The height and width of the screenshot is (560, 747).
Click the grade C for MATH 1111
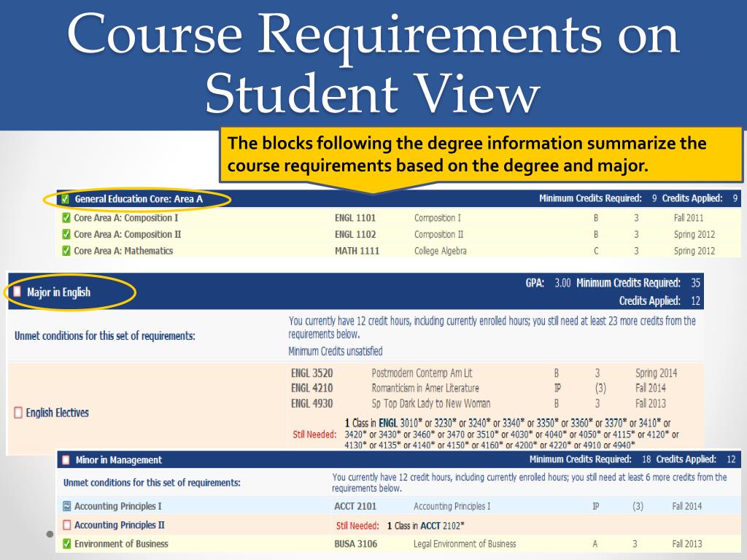coord(596,251)
